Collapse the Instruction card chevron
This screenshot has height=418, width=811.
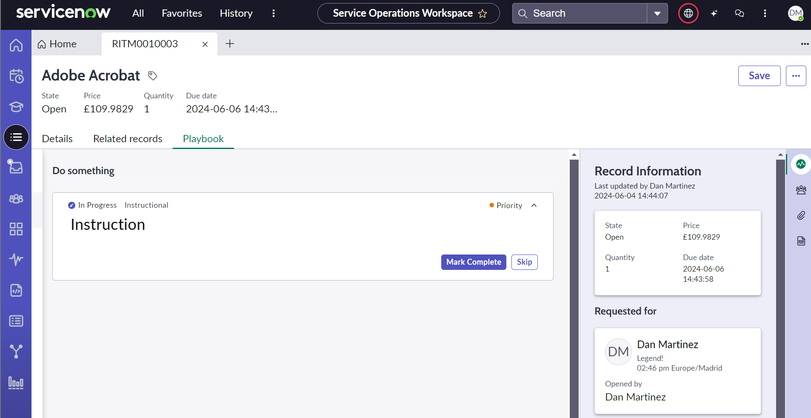[534, 205]
